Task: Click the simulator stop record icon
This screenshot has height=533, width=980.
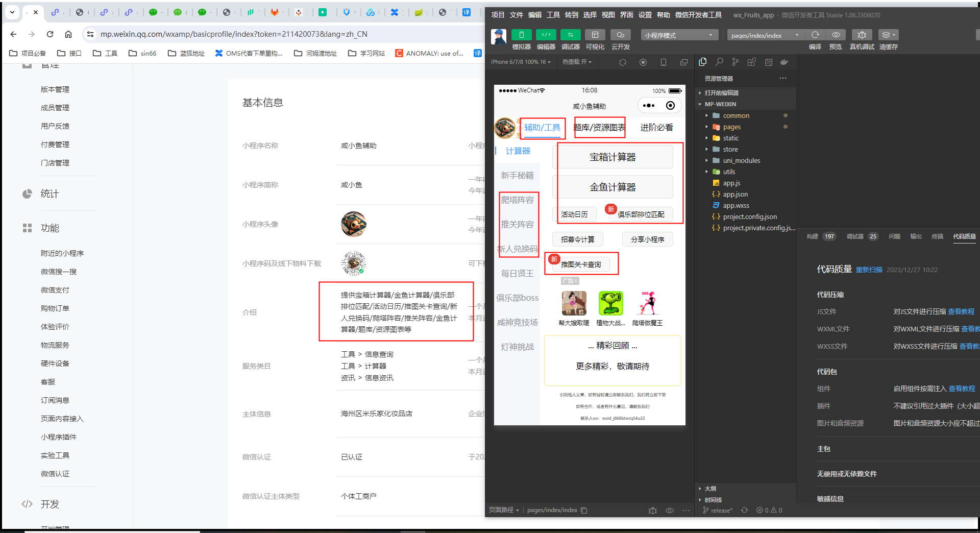Action: [643, 62]
